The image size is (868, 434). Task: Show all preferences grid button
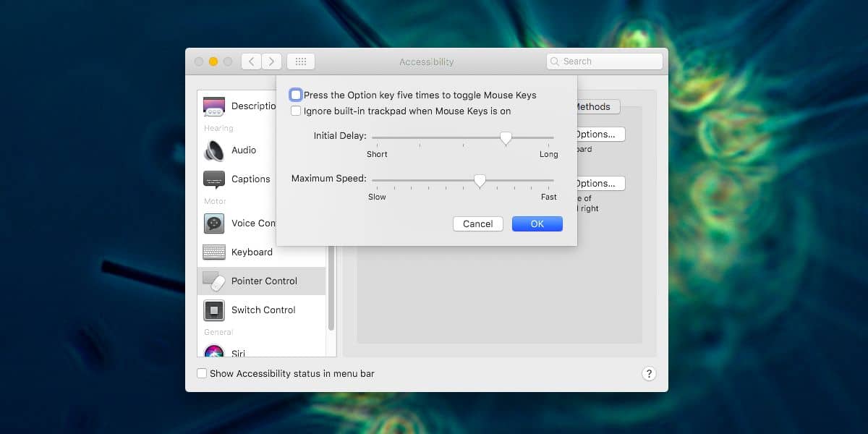click(301, 61)
